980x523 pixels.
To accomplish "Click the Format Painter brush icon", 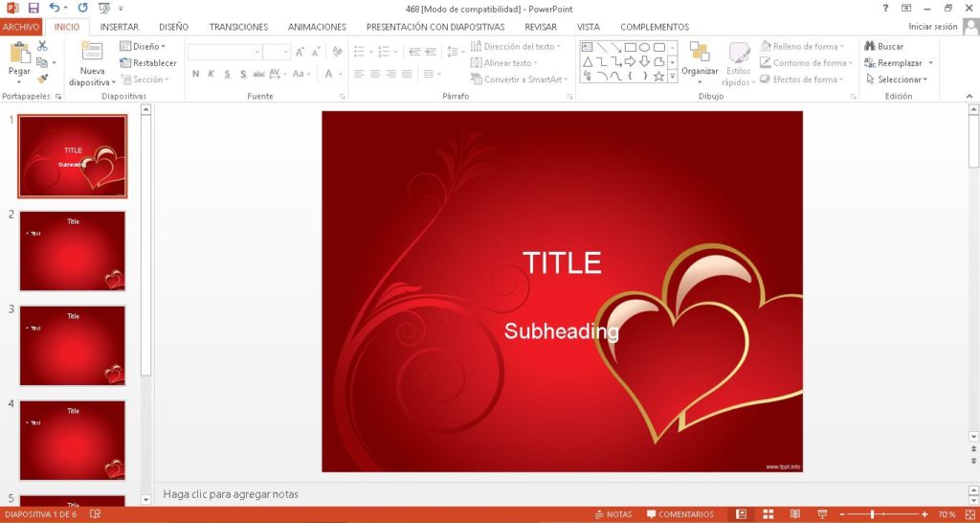I will 42,79.
